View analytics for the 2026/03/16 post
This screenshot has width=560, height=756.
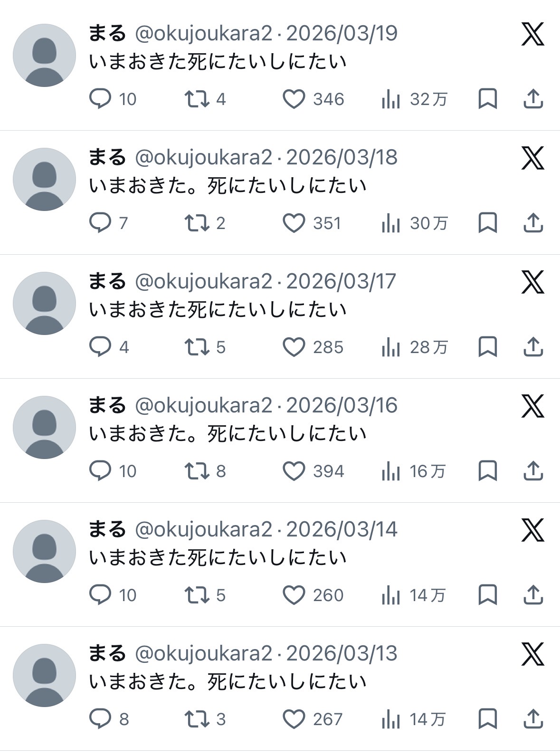tap(390, 471)
